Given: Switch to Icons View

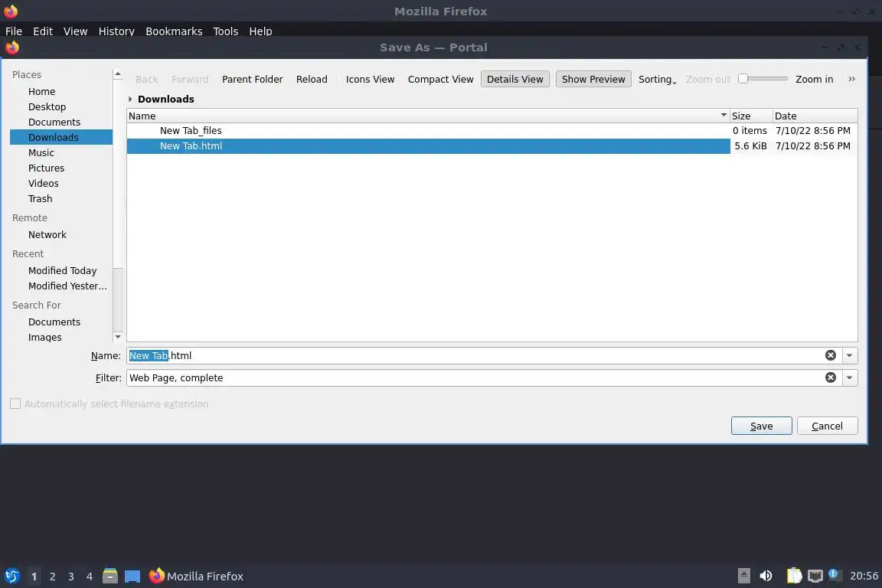Looking at the screenshot, I should tap(370, 80).
